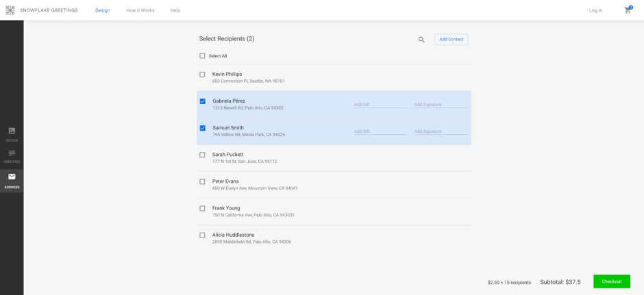The width and height of the screenshot is (644, 295).
Task: Click the search recipients magnifier icon
Action: click(x=421, y=40)
